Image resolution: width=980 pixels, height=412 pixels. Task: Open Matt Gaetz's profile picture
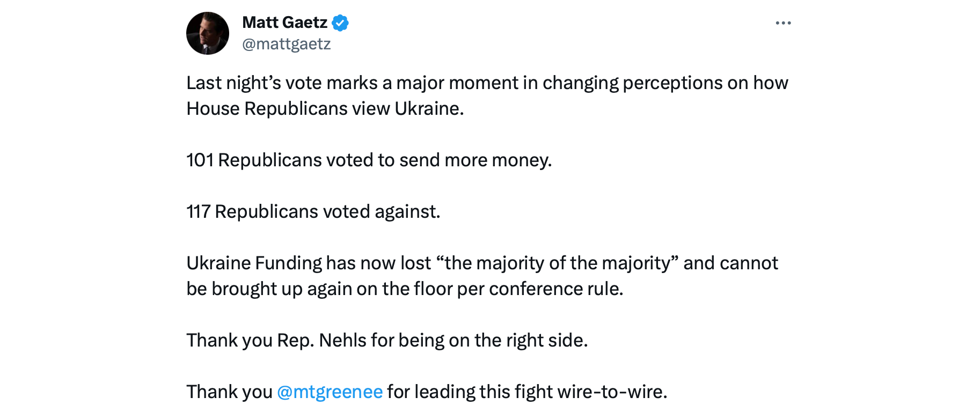[208, 33]
